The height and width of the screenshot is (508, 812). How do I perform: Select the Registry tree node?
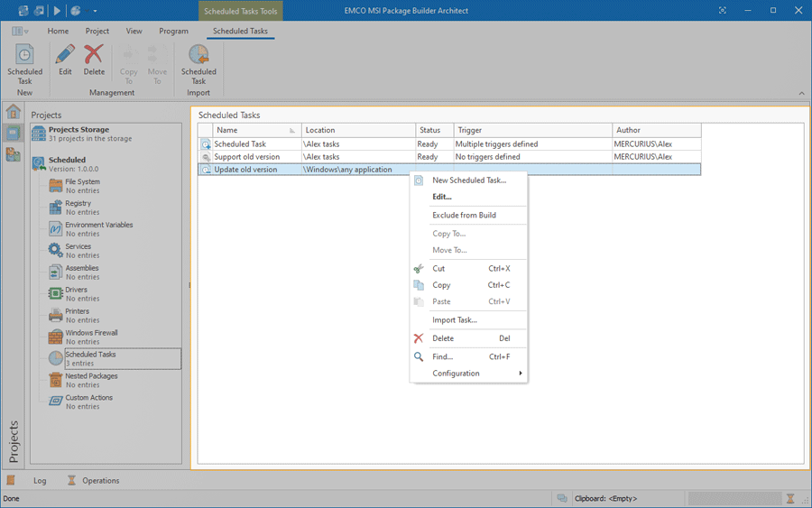[x=78, y=208]
